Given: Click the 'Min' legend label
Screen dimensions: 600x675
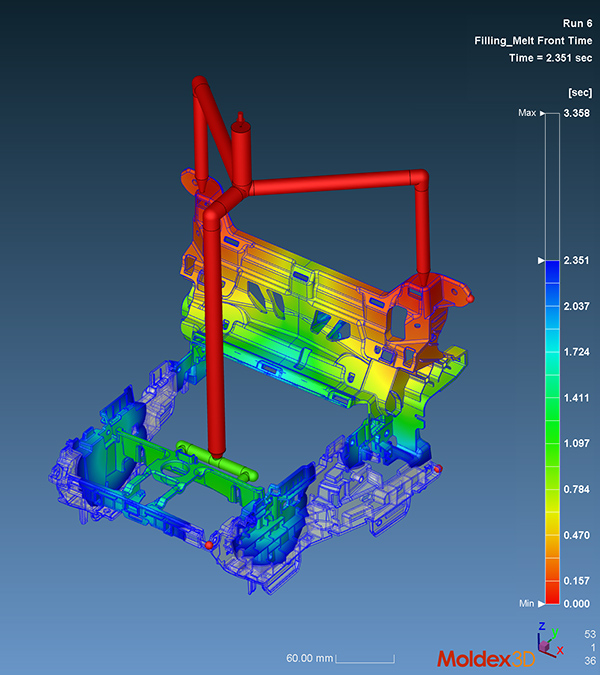Looking at the screenshot, I should [526, 604].
